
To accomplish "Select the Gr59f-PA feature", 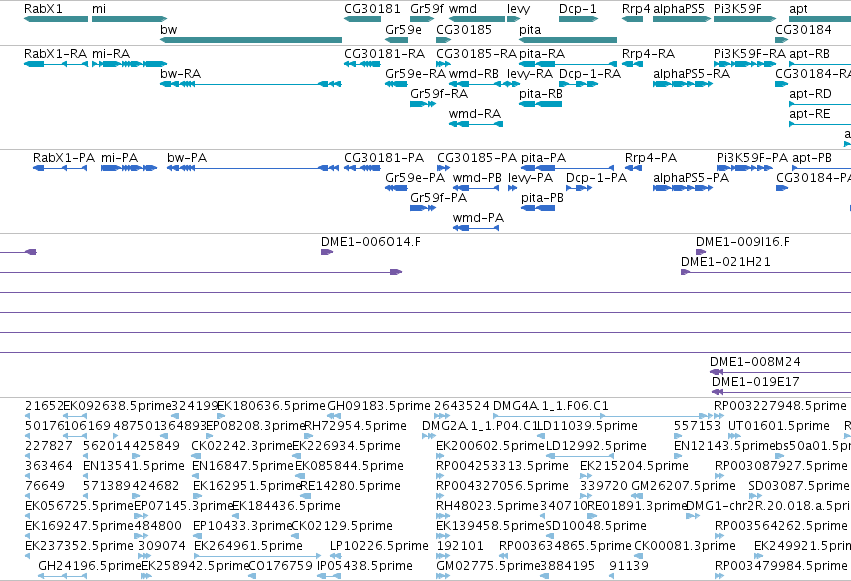I will (423, 208).
